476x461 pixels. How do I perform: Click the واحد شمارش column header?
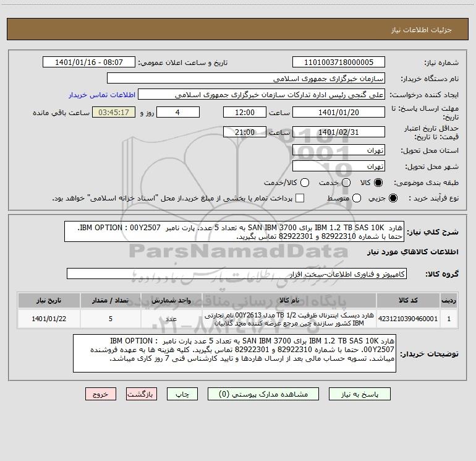click(171, 301)
